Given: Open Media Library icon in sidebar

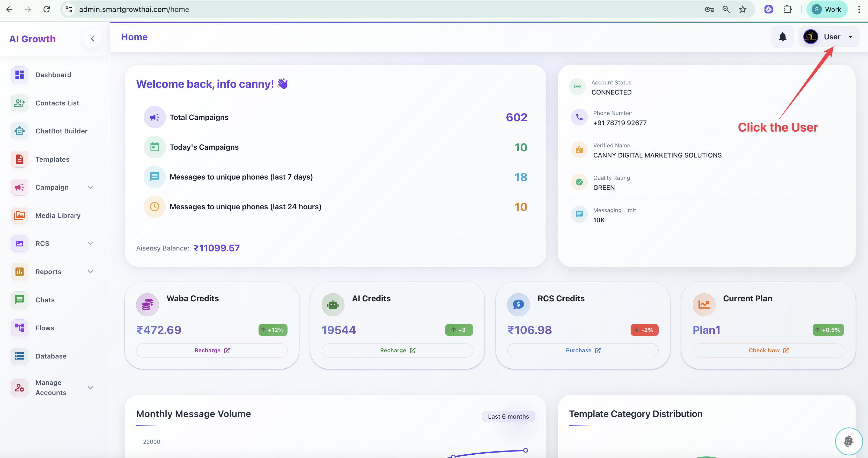Looking at the screenshot, I should [x=20, y=216].
